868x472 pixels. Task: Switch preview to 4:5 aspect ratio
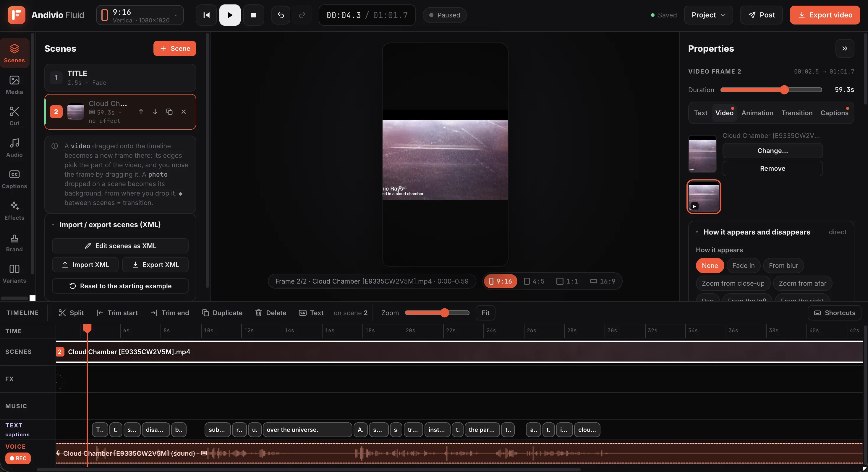534,281
